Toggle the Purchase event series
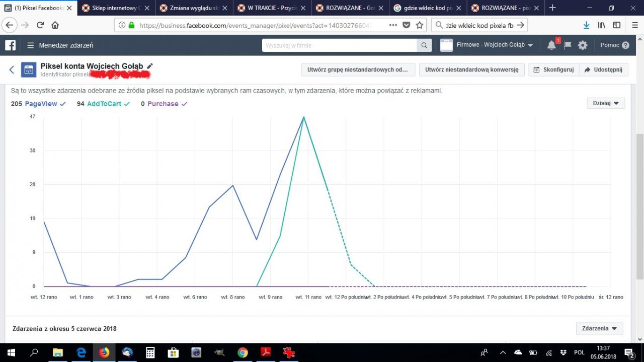Screen dimensions: 644x362 pos(164,104)
